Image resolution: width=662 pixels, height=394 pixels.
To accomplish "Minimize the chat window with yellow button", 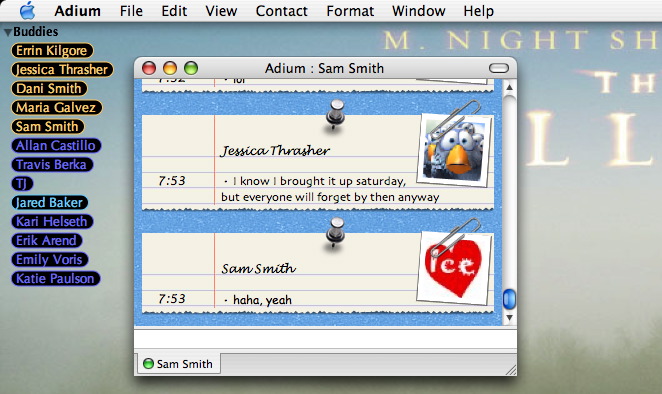I will (x=170, y=68).
